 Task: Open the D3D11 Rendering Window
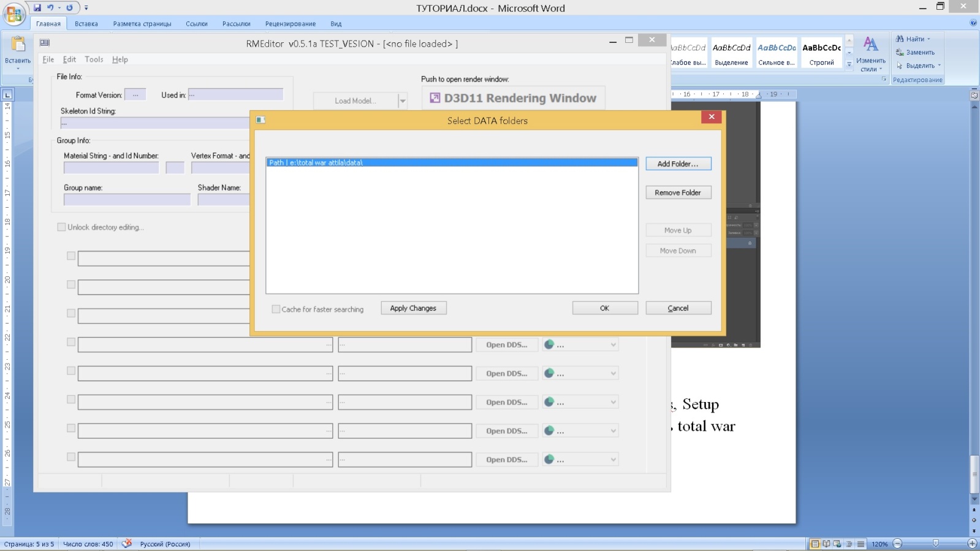[x=513, y=98]
